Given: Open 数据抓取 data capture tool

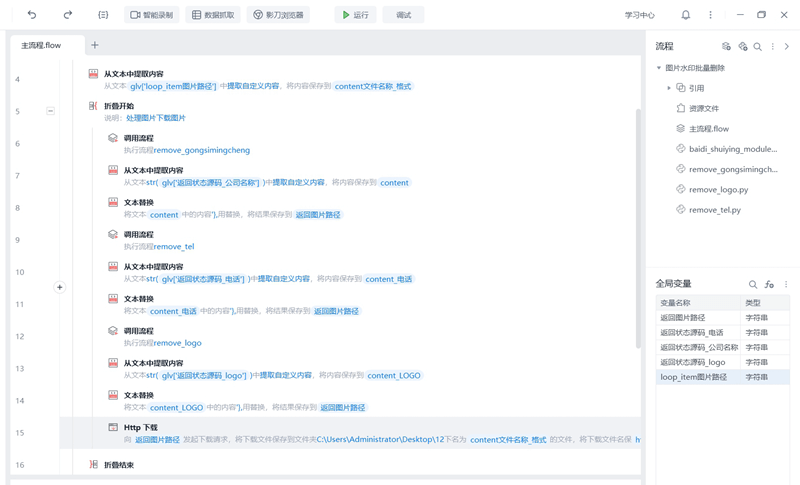Looking at the screenshot, I should 213,15.
